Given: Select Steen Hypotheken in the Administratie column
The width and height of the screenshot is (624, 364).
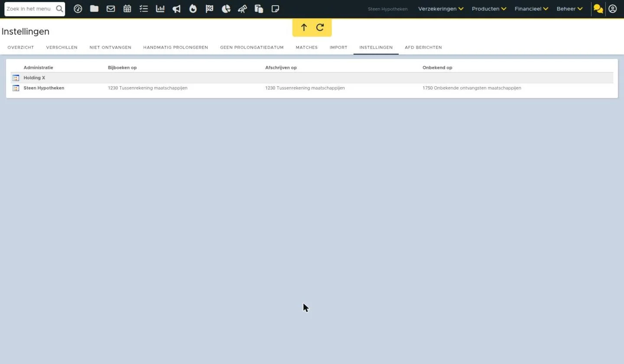Looking at the screenshot, I should coord(44,88).
